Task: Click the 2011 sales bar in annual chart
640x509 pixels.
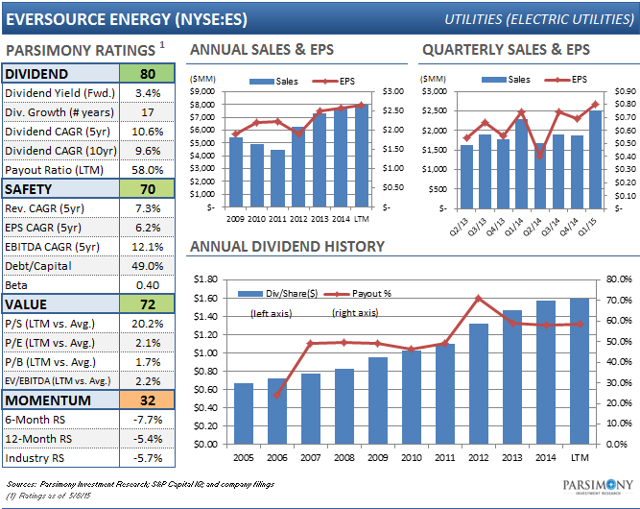Action: (x=278, y=179)
